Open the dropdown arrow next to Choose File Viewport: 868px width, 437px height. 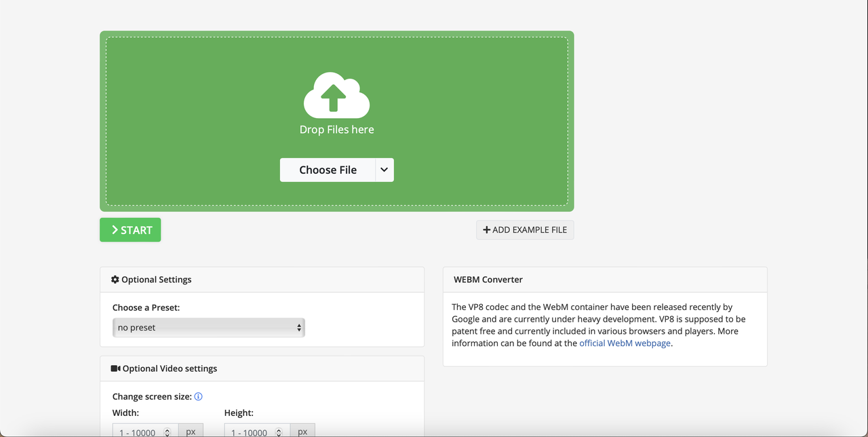[384, 170]
